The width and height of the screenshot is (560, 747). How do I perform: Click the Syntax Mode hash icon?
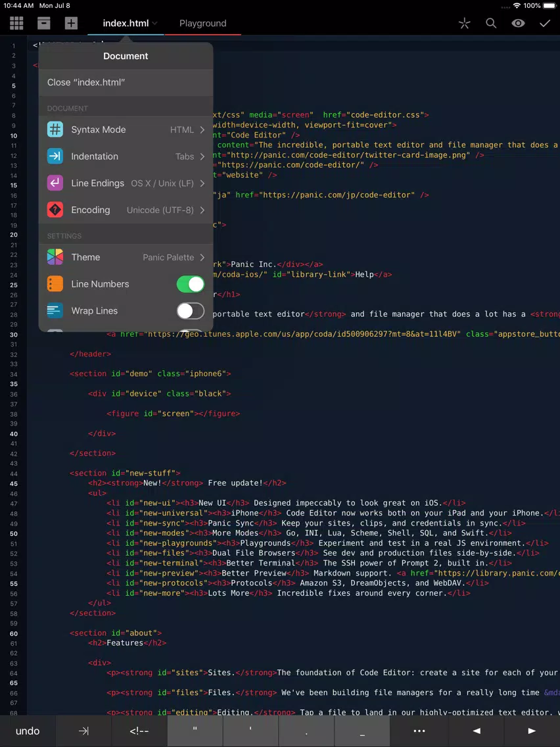55,130
